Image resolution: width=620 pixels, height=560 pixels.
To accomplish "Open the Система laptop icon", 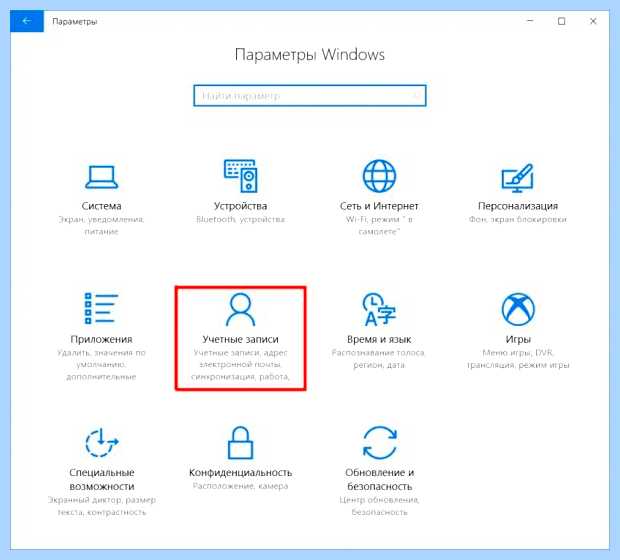I will 102,177.
